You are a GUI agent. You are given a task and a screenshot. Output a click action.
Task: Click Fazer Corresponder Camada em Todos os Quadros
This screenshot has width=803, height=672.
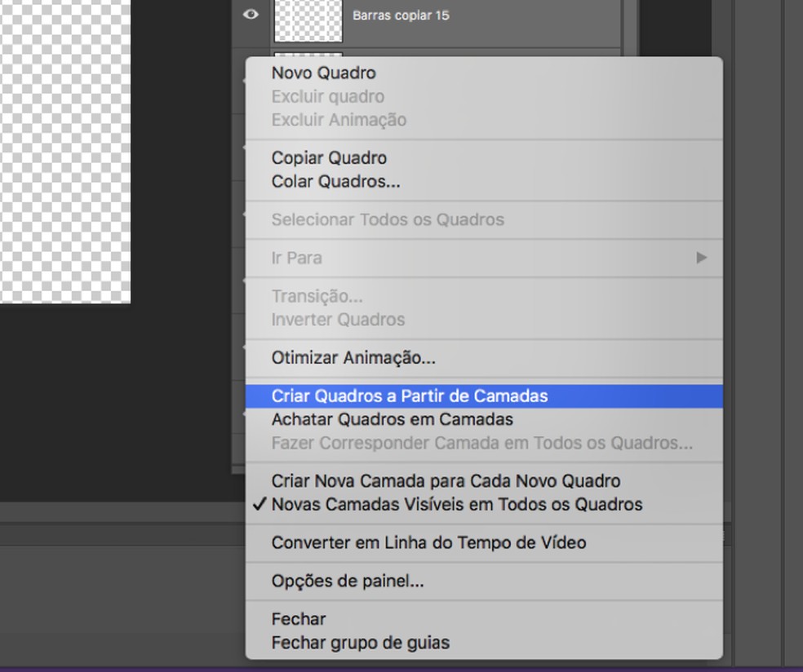(484, 443)
